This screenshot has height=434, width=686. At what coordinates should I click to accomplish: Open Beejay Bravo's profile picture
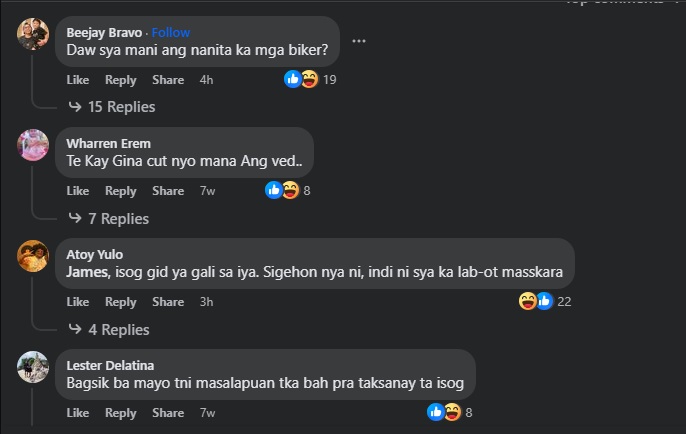tap(33, 34)
